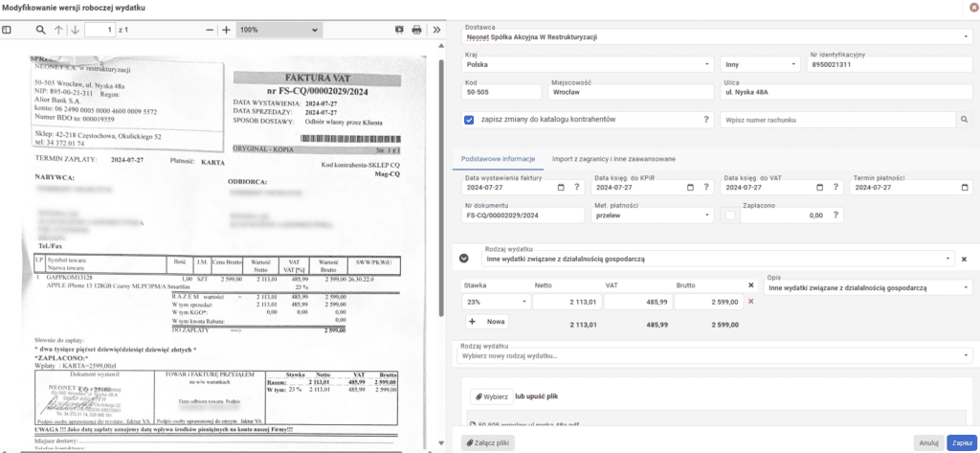The height and width of the screenshot is (453, 980).
Task: Uncheck zapisz zmiany do katalogu kontrahentów
Action: [469, 120]
